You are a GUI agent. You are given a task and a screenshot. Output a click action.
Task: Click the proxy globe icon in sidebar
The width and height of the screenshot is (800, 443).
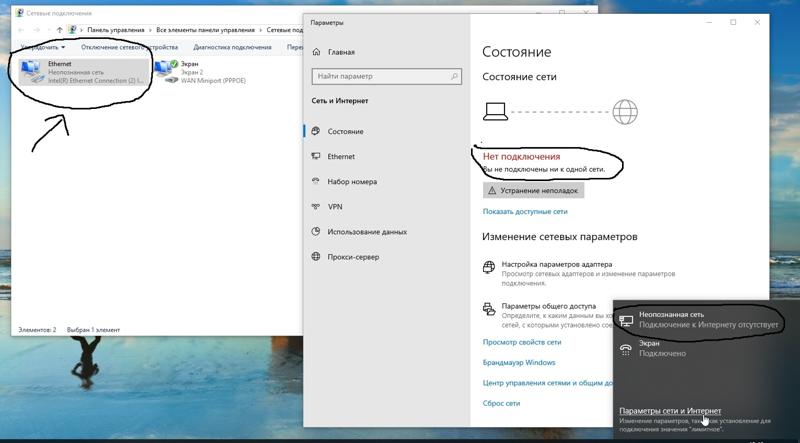316,257
